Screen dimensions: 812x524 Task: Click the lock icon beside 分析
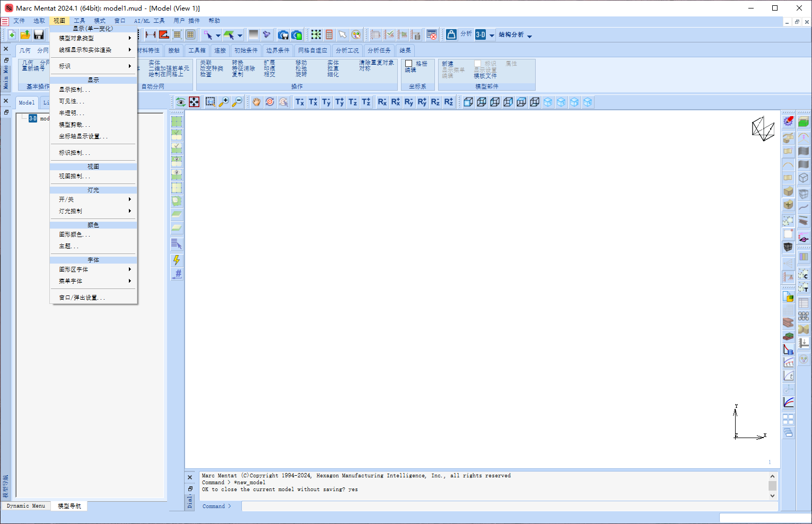451,34
